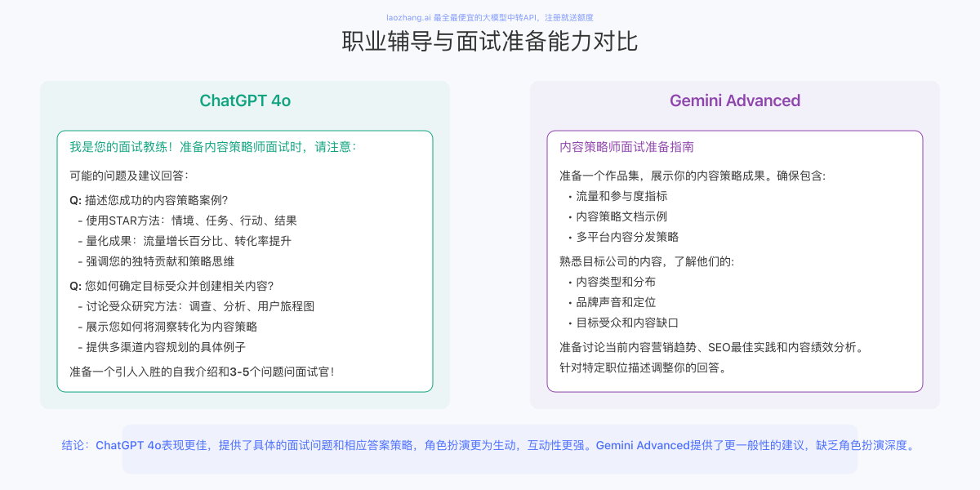Viewport: 980px width, 490px height.
Task: Click the bullet 使用STAR方法：情境、任务、行动、结果
Action: [x=187, y=220]
